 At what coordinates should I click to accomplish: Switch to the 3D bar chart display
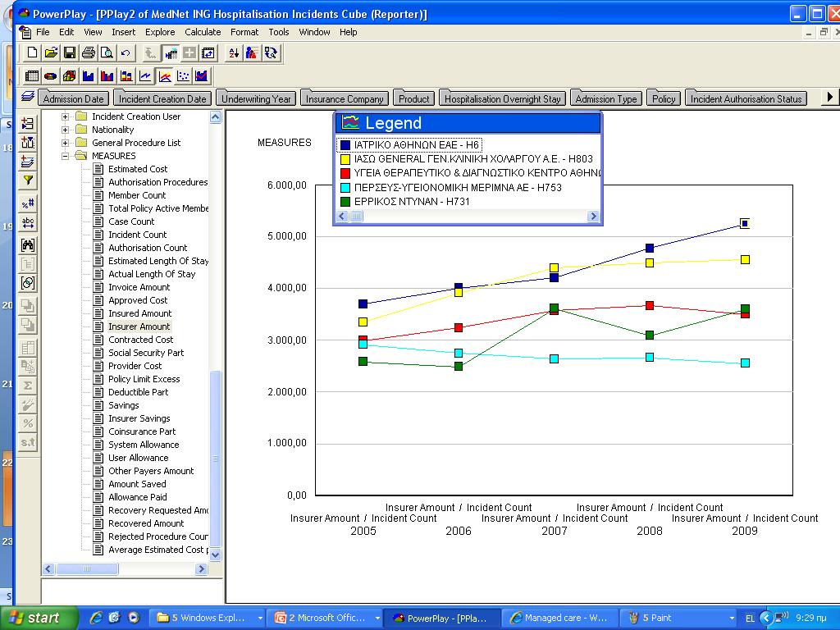[70, 76]
